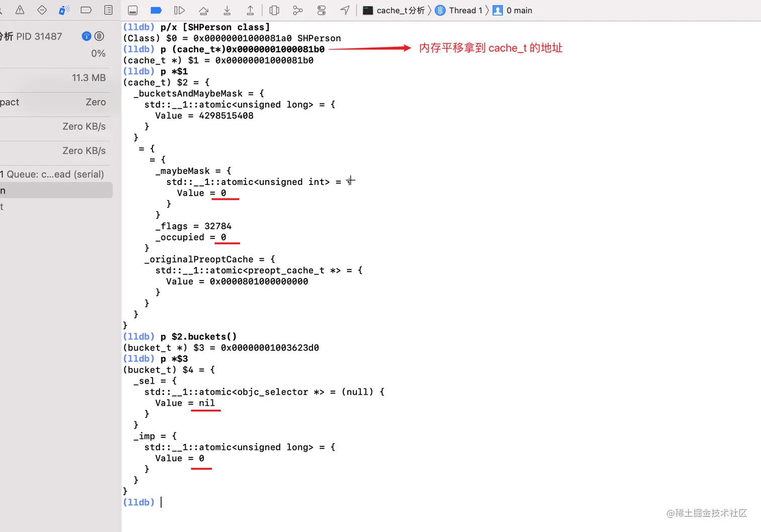Select the highlighted stack frame row

coord(55,191)
